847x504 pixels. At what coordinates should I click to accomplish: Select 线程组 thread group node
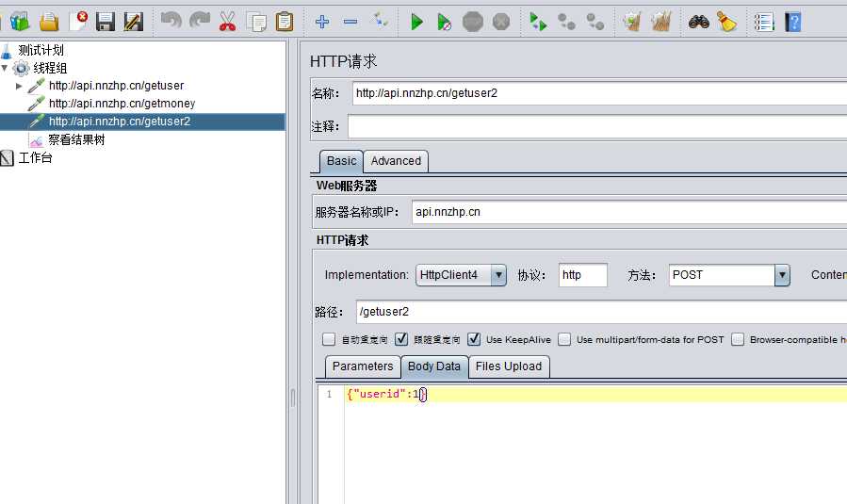pos(50,68)
